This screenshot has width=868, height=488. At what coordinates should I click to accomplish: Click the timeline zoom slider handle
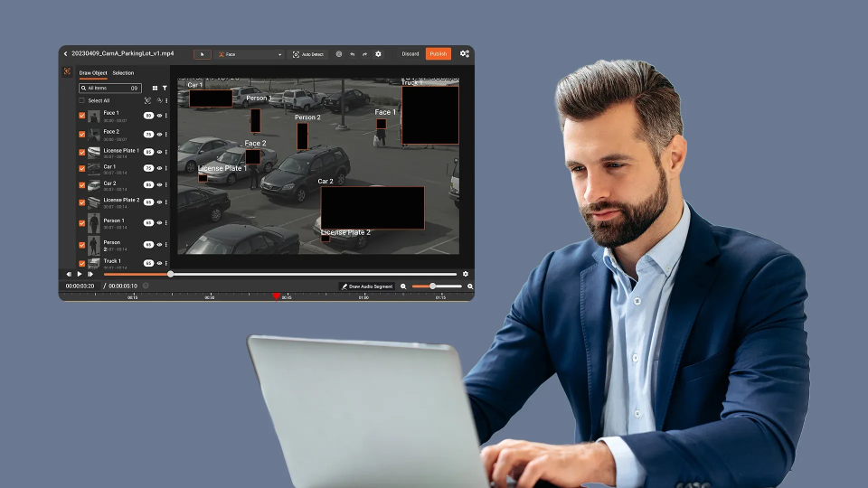(x=432, y=286)
